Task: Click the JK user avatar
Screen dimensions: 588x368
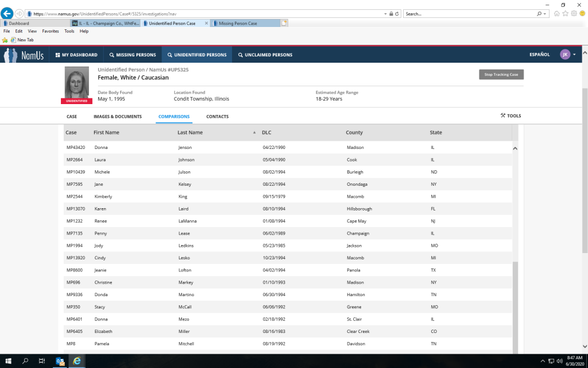Action: pos(565,55)
